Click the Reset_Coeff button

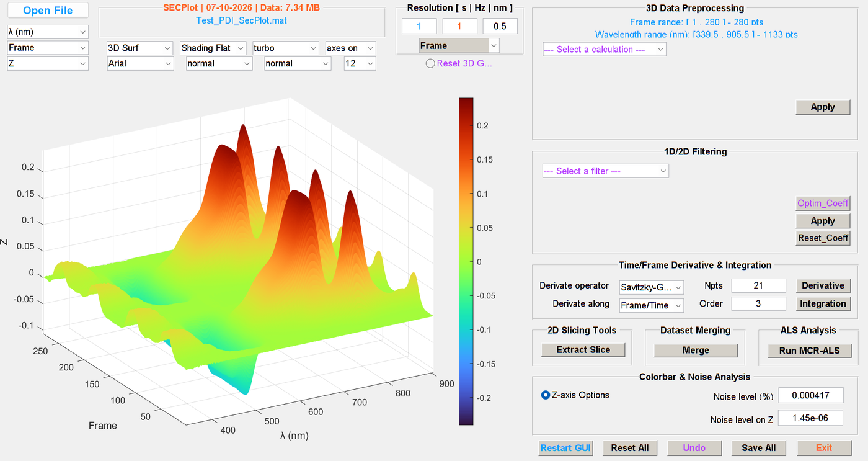coord(823,238)
